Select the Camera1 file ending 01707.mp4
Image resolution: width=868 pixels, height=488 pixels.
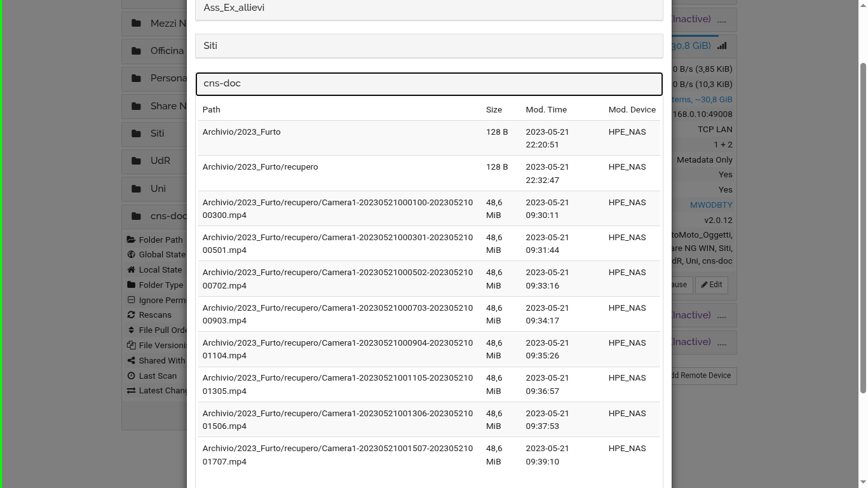(337, 455)
